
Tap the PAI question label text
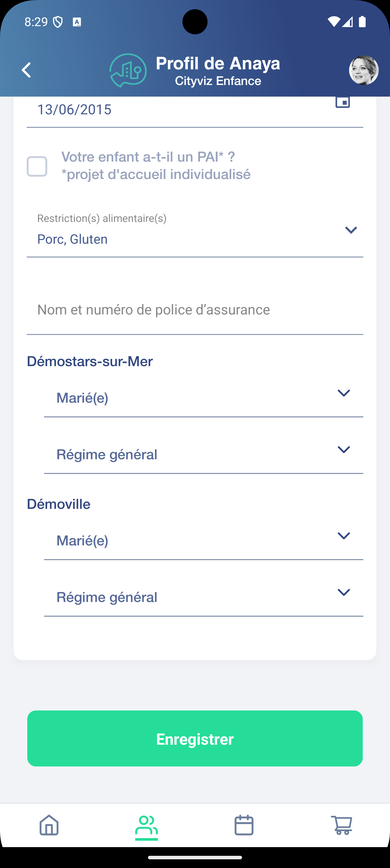coord(156,165)
